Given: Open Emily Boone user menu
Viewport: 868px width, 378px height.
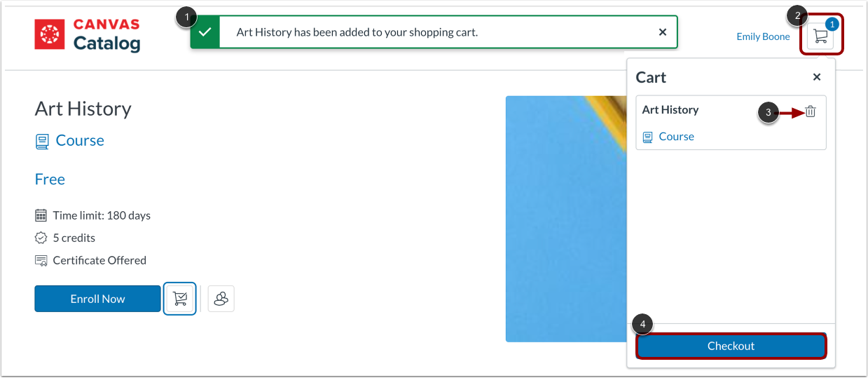Looking at the screenshot, I should [x=763, y=36].
